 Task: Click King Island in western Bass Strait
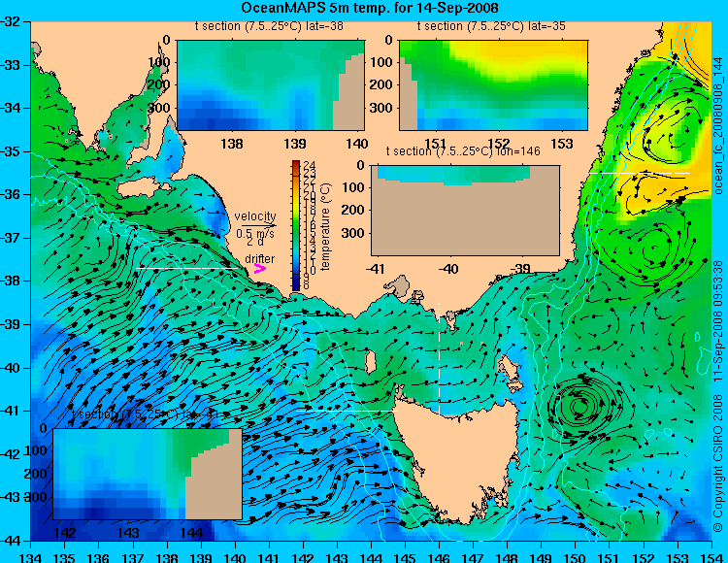point(371,361)
